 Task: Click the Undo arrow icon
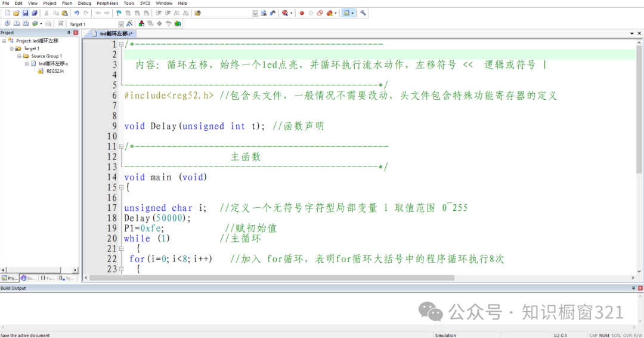point(76,13)
